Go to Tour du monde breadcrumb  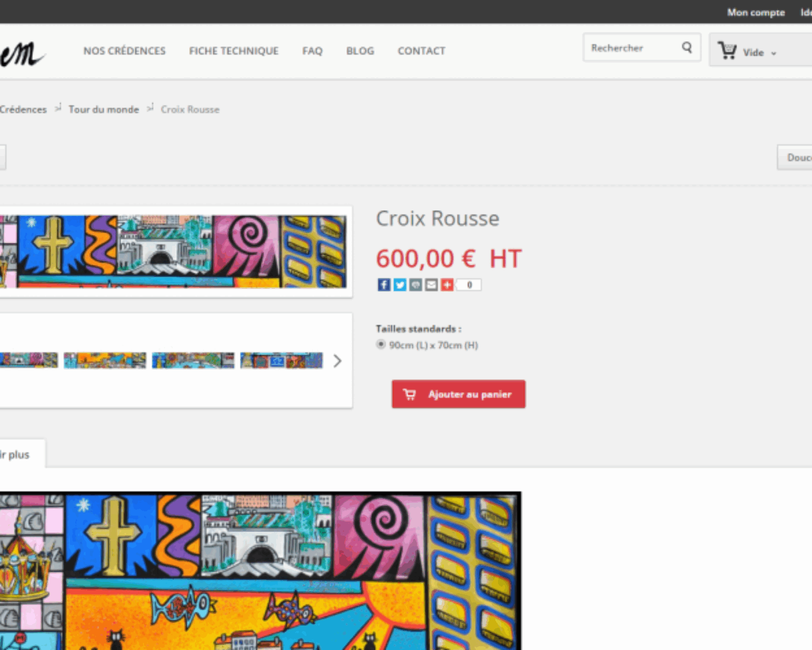click(x=103, y=109)
